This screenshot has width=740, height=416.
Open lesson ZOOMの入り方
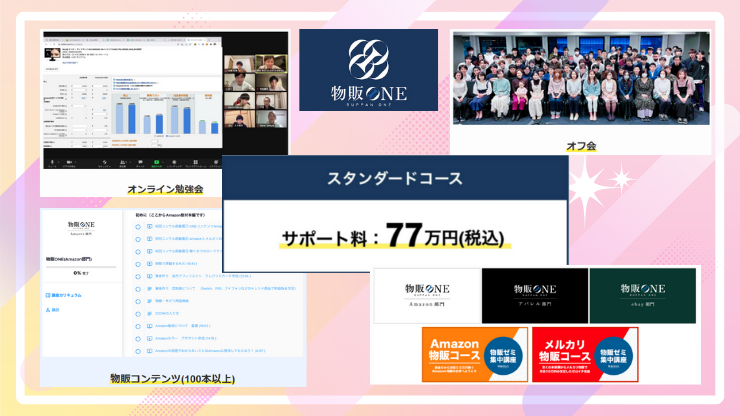click(167, 313)
